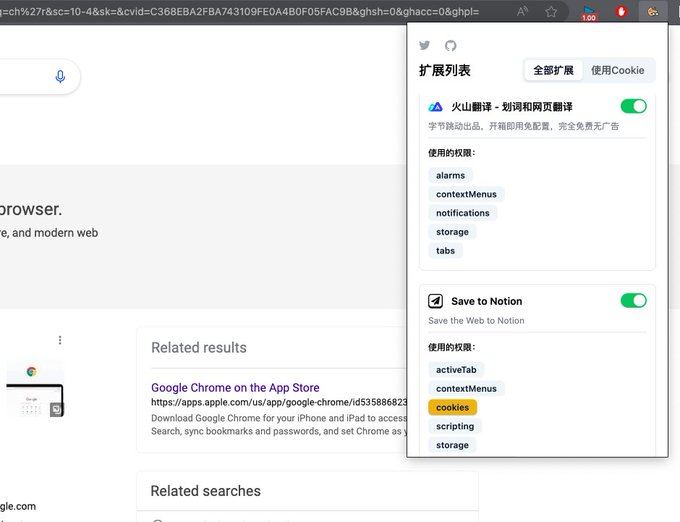Click the read aloud icon in address bar

click(x=522, y=11)
